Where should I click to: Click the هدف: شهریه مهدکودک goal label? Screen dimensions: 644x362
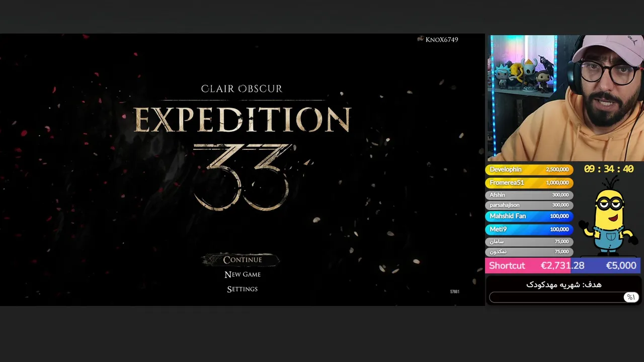[x=563, y=285]
